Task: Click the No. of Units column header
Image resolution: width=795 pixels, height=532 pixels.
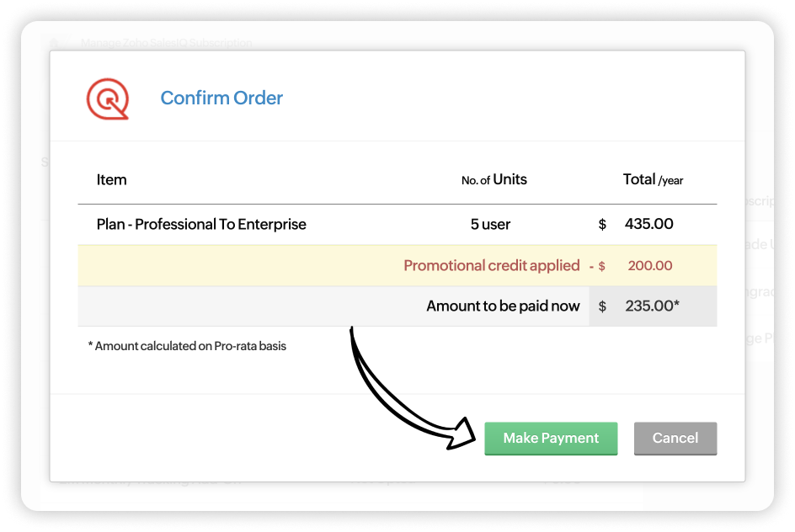Action: click(494, 179)
